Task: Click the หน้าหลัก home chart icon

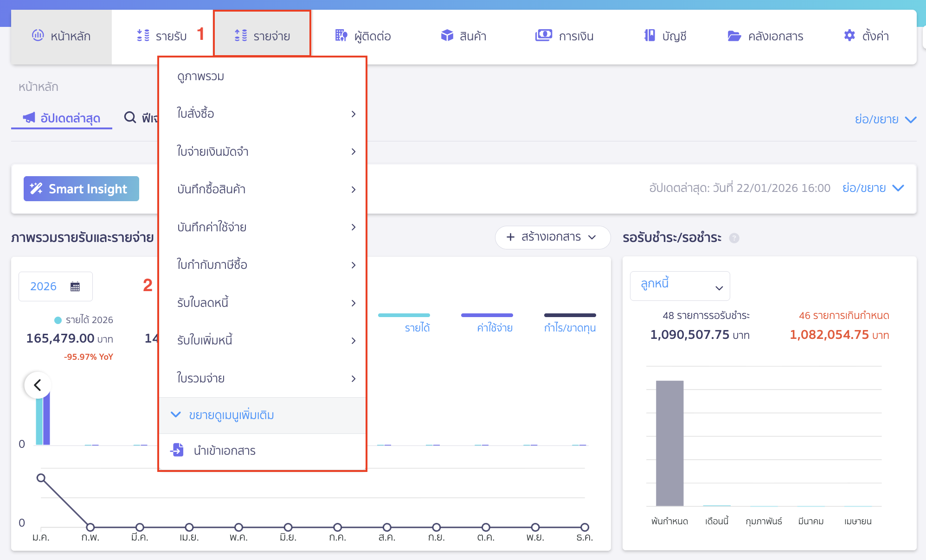Action: pos(38,35)
